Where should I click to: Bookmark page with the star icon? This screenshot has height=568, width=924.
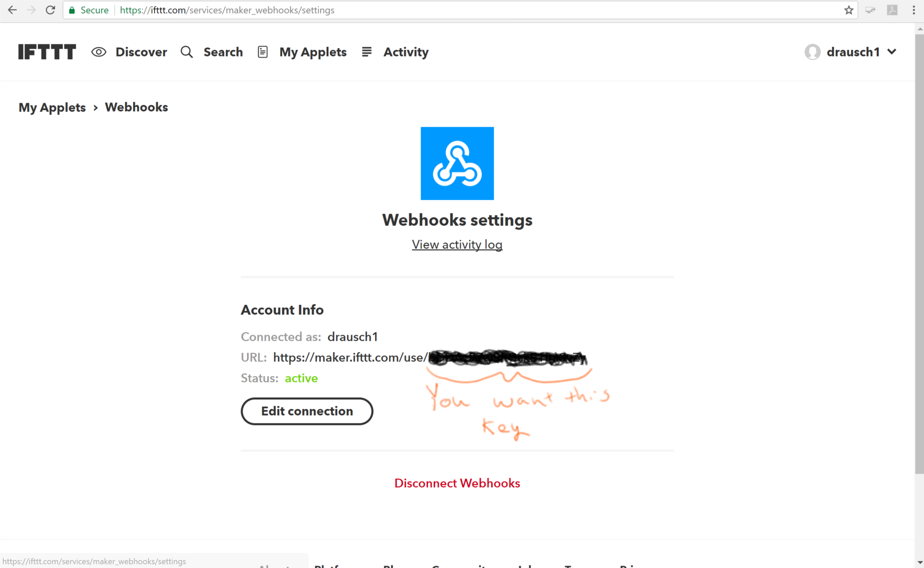click(849, 10)
